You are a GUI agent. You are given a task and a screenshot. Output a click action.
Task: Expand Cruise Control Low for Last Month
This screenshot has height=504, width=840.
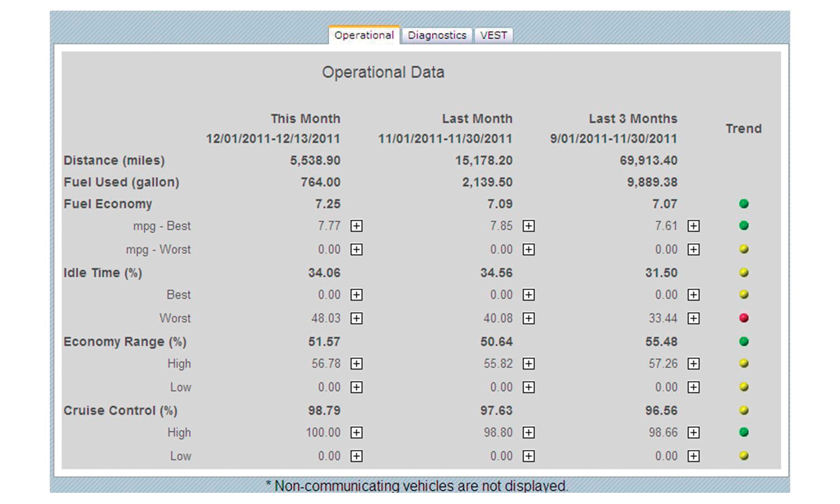point(528,456)
